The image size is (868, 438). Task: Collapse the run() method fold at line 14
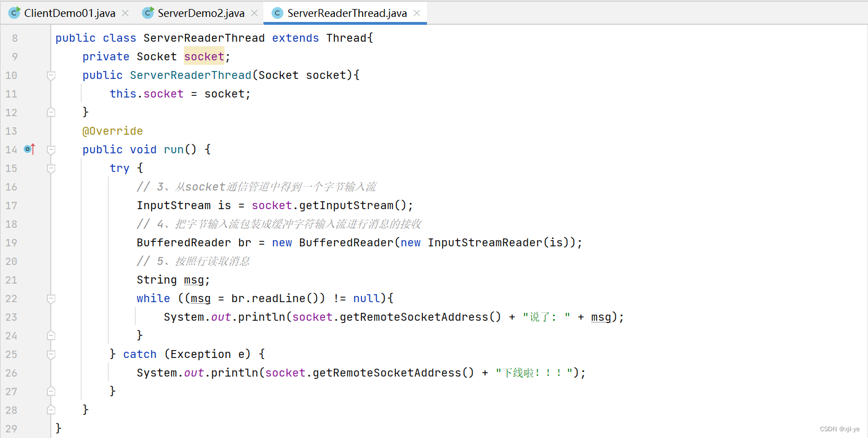pos(51,149)
